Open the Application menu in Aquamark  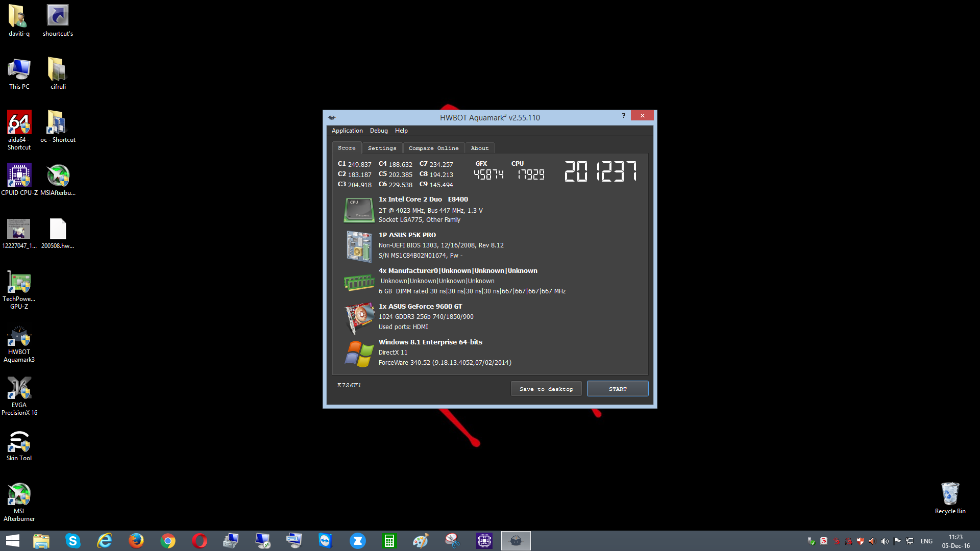pyautogui.click(x=347, y=131)
